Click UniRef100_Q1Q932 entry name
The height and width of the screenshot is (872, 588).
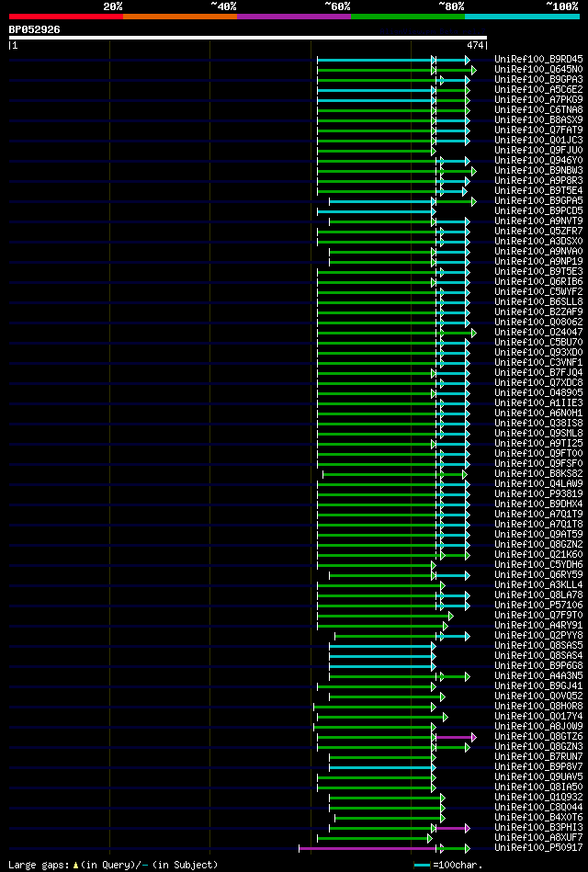coord(538,798)
